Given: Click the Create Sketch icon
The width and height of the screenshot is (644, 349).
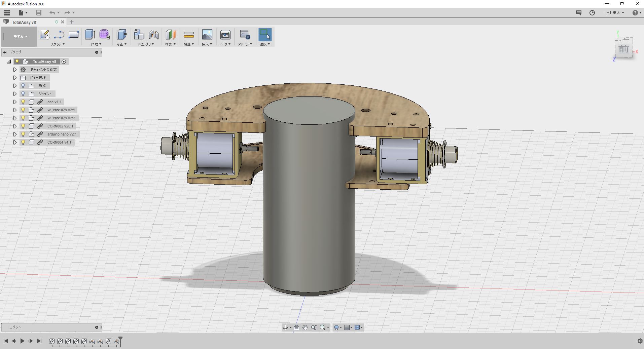Looking at the screenshot, I should coord(44,35).
